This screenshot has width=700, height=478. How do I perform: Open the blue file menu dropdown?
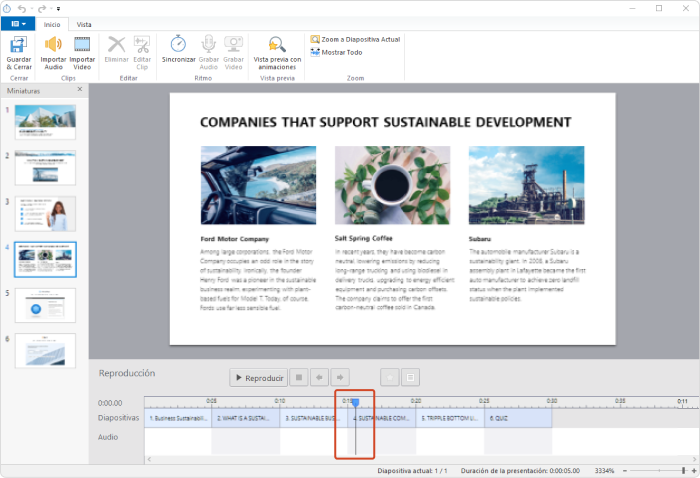(x=18, y=24)
